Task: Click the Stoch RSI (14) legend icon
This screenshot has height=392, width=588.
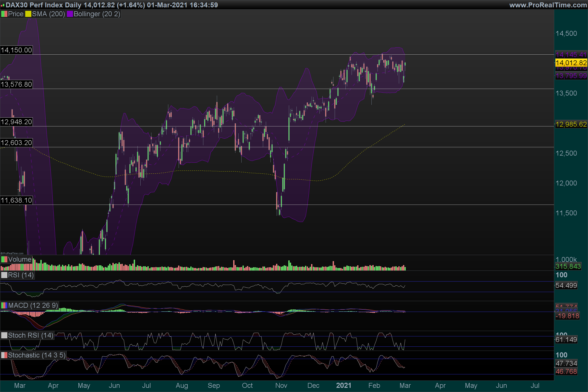Action: click(4, 335)
